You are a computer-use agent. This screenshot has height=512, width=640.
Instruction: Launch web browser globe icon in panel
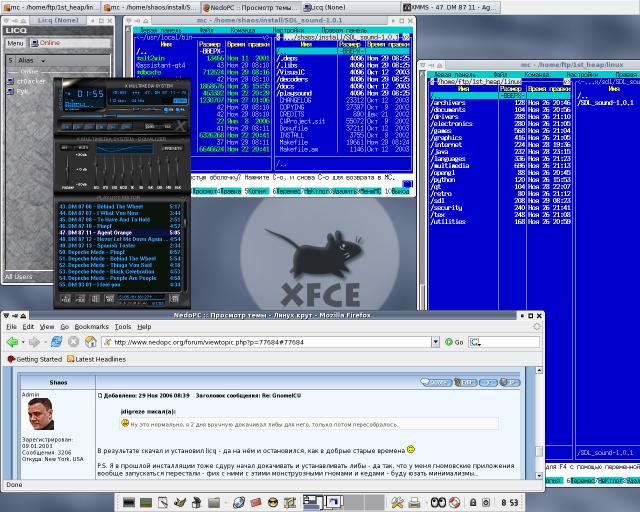pos(239,502)
